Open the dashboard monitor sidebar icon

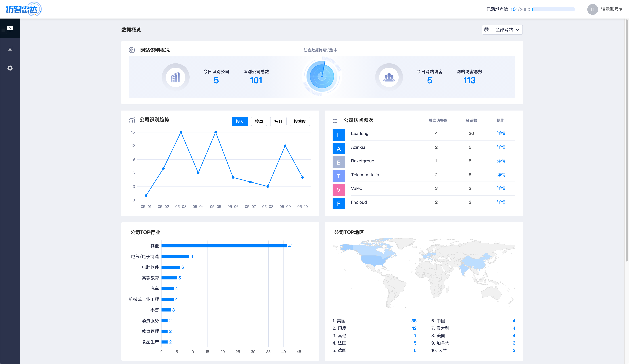[10, 28]
